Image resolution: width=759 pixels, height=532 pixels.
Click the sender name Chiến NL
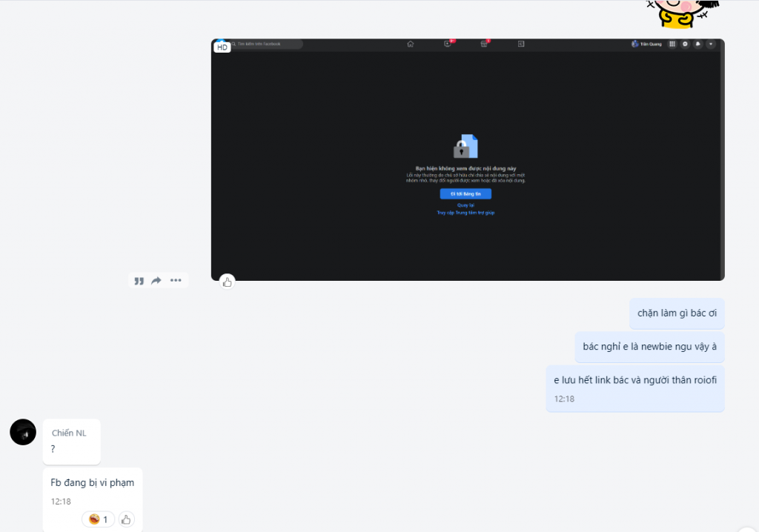[x=69, y=433]
